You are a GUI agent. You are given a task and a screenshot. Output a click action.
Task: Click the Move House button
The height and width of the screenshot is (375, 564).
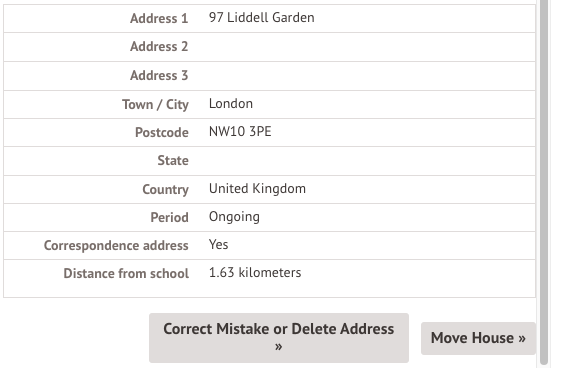(x=478, y=338)
